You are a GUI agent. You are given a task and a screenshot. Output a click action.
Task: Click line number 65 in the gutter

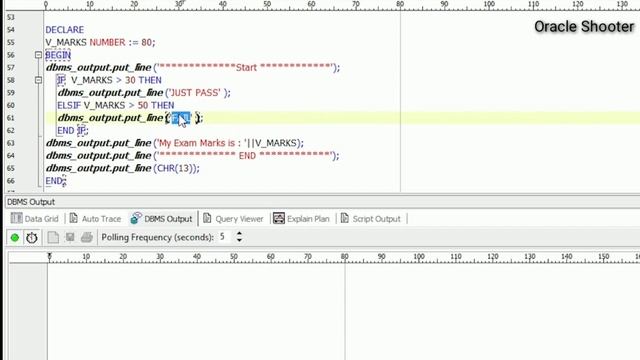(11, 168)
